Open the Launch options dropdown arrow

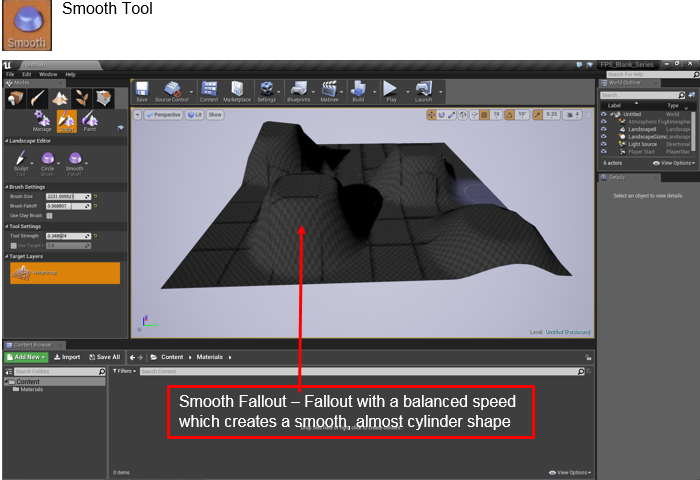coord(441,92)
